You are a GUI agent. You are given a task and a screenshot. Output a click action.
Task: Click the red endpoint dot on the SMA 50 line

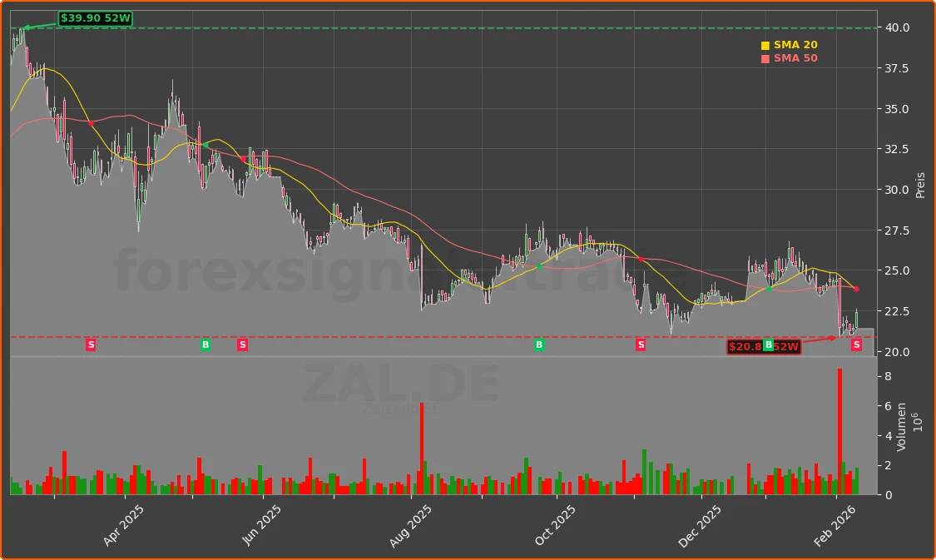tap(855, 289)
